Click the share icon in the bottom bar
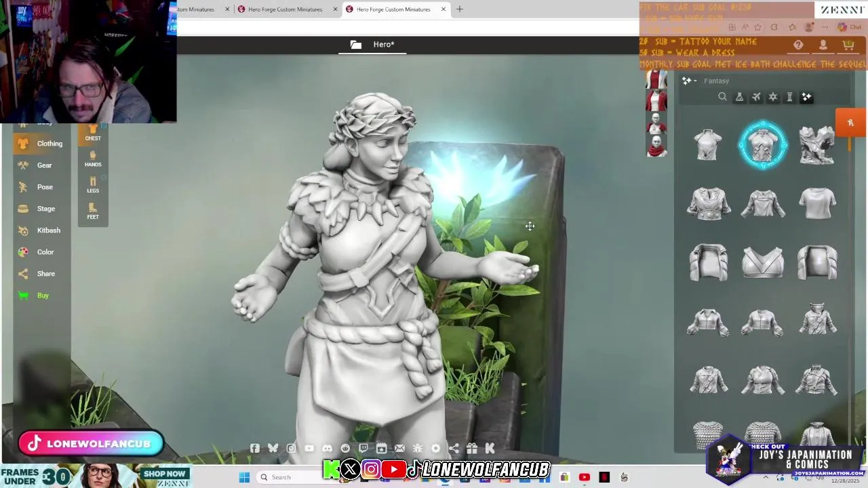 [454, 448]
